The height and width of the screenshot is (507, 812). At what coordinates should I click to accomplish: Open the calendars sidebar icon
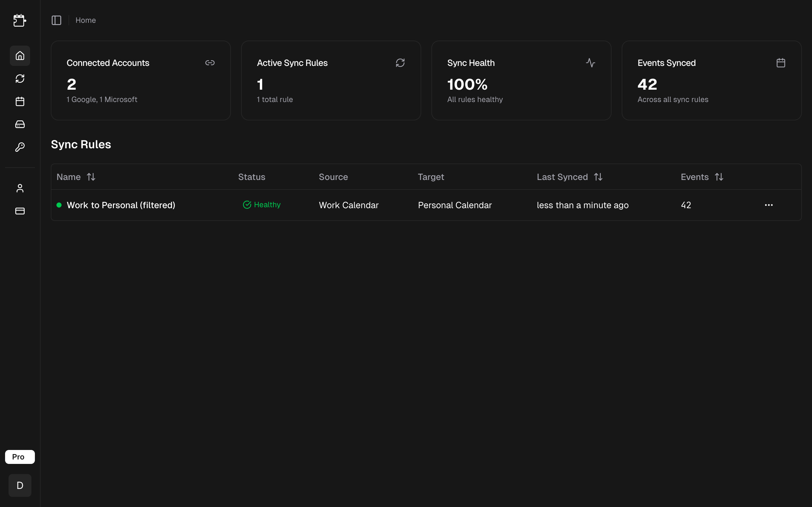[x=20, y=101]
